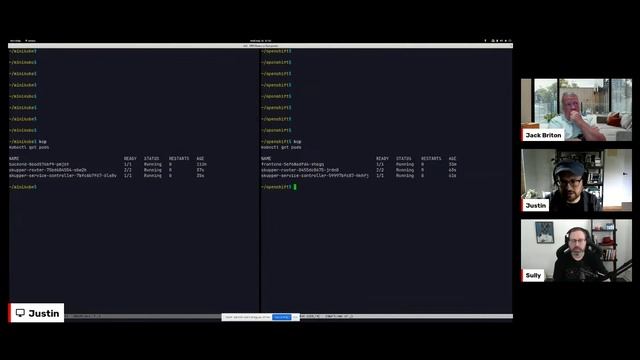
Task: Dismiss the screen-sharing notification bar
Action: 296,317
